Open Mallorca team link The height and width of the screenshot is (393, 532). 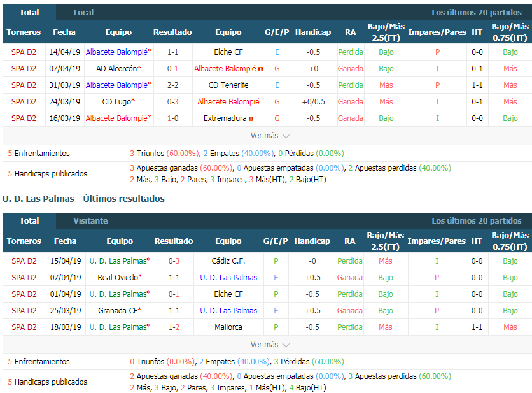pos(228,327)
